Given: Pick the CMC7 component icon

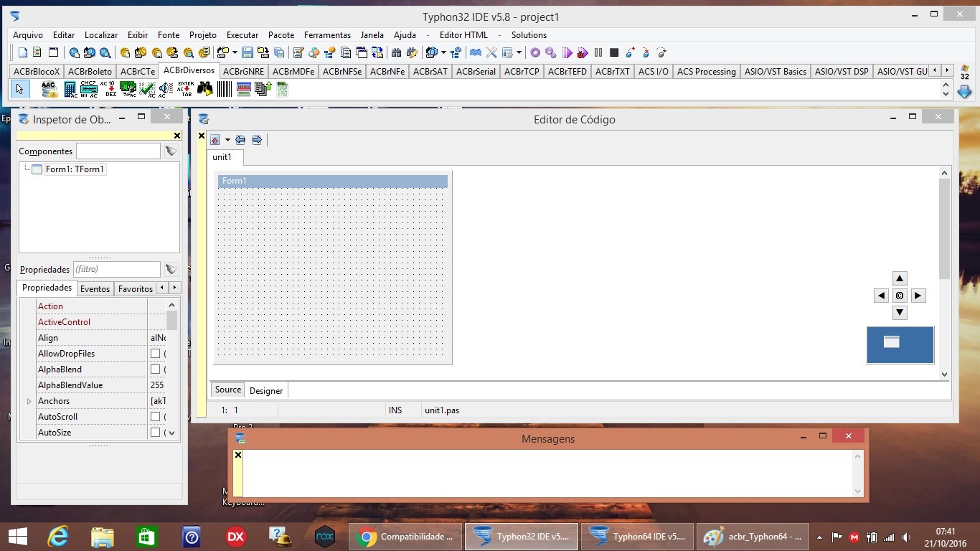Looking at the screenshot, I should pos(89,89).
